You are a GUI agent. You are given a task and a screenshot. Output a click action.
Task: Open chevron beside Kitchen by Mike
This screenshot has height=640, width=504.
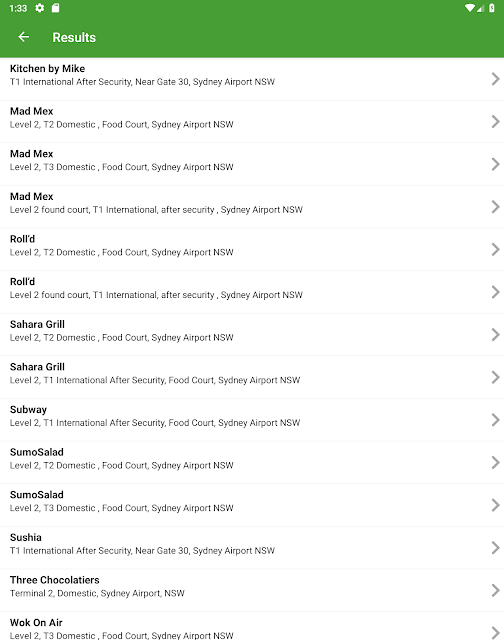pyautogui.click(x=495, y=79)
